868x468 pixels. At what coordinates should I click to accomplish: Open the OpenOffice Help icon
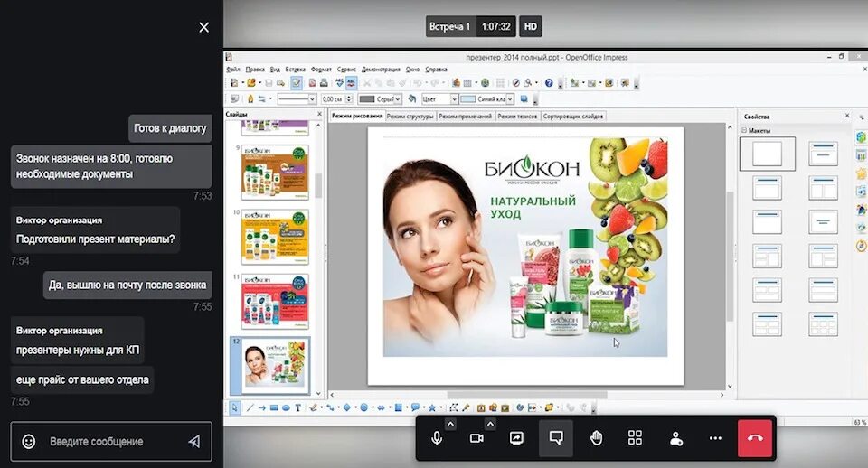pos(549,83)
